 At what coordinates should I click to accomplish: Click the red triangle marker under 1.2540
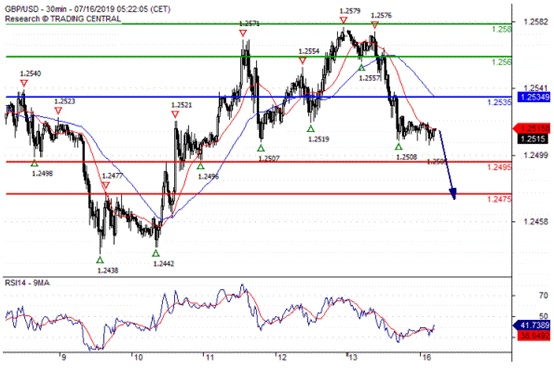pyautogui.click(x=24, y=83)
